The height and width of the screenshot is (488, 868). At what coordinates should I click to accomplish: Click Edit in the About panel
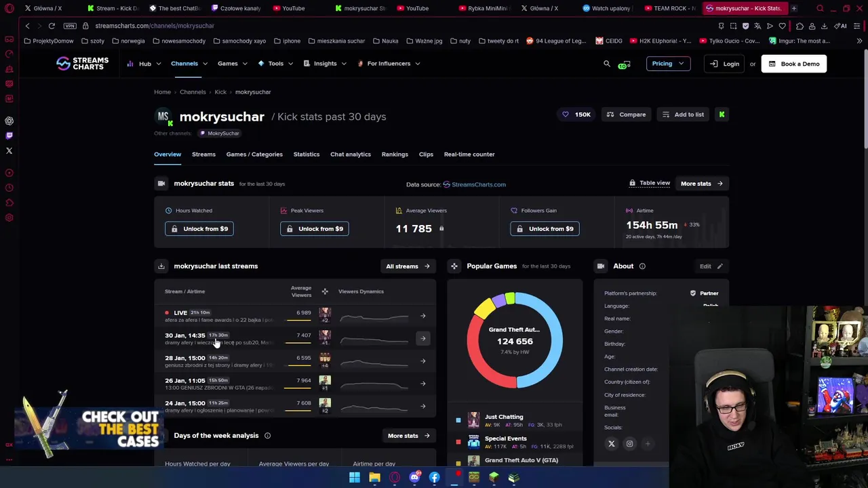tap(711, 266)
